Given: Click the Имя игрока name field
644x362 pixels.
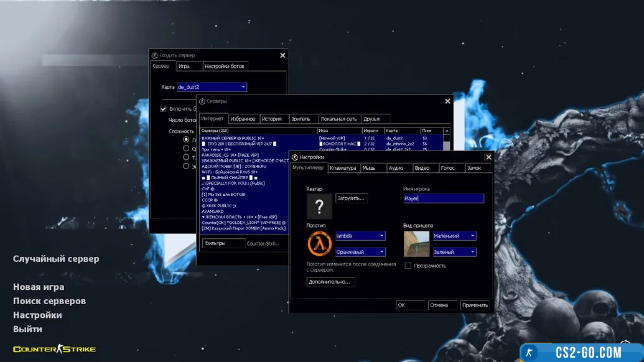Looking at the screenshot, I should pos(443,198).
